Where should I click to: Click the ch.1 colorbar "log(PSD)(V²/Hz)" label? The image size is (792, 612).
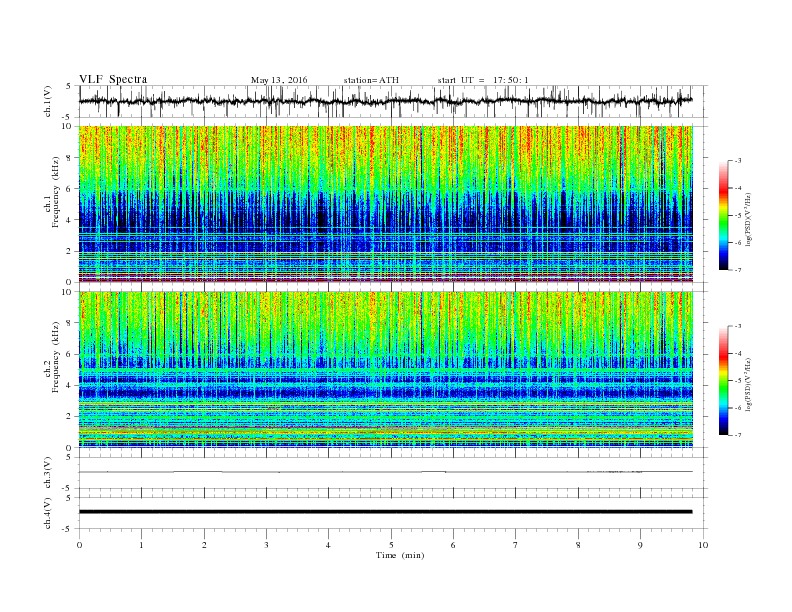click(749, 220)
